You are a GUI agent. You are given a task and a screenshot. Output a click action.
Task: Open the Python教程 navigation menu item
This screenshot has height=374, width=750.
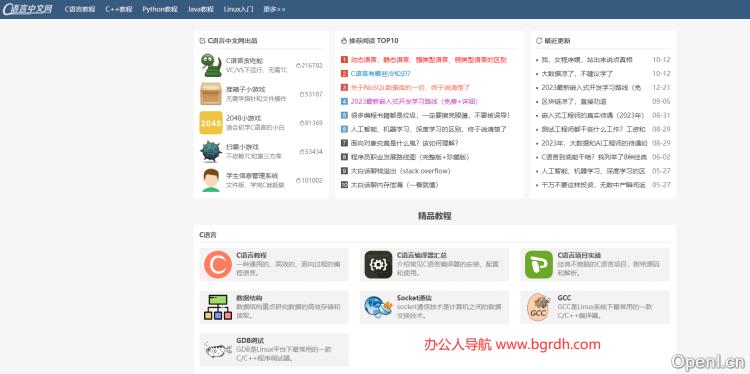click(x=160, y=9)
